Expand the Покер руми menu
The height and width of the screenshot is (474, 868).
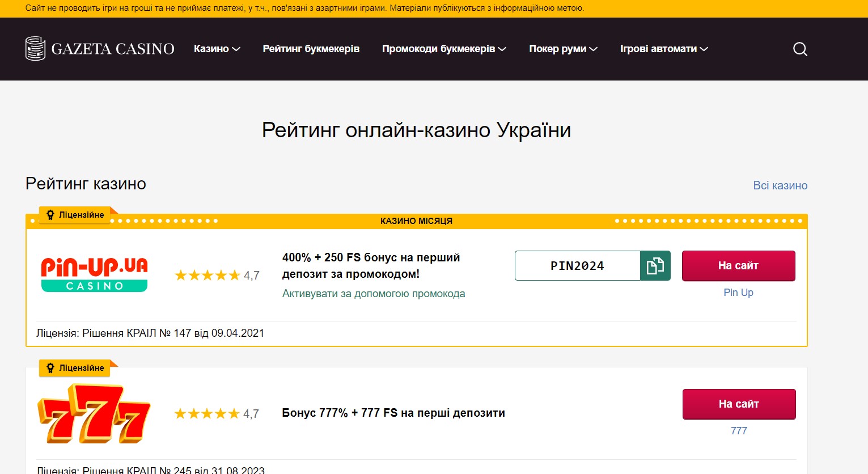coord(564,49)
